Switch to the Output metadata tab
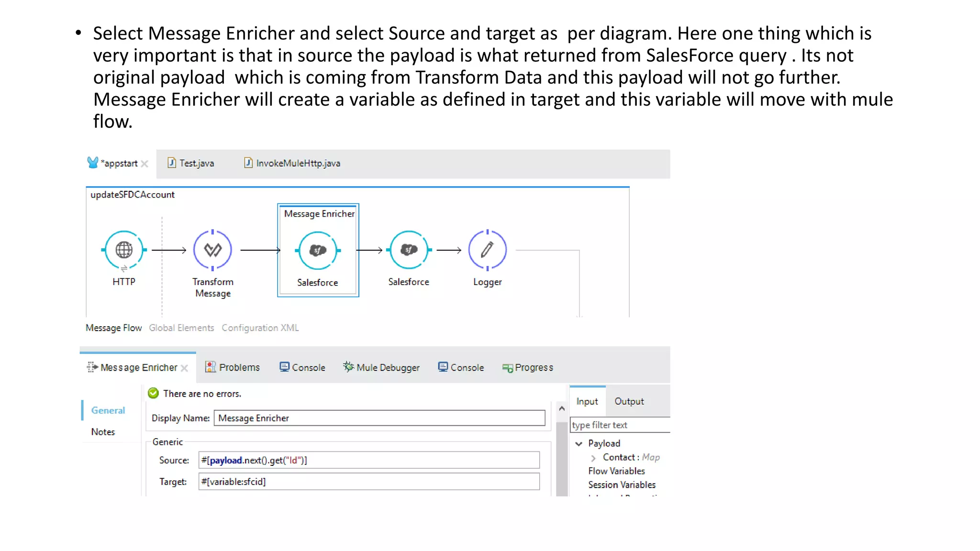The image size is (980, 551). point(629,401)
